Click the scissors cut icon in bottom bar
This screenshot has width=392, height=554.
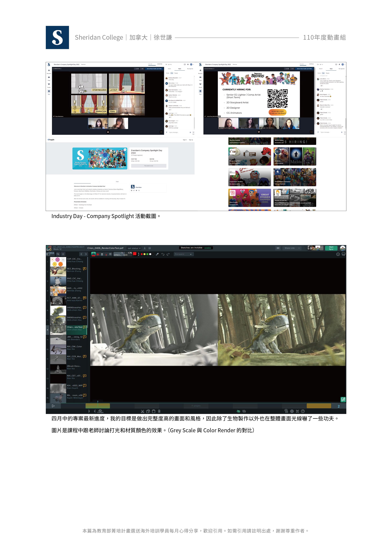tap(142, 411)
